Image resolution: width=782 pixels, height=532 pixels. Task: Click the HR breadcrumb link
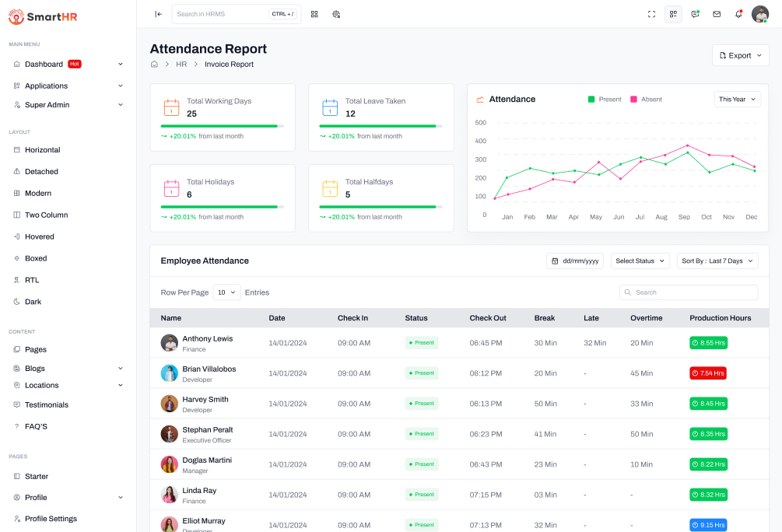click(181, 65)
